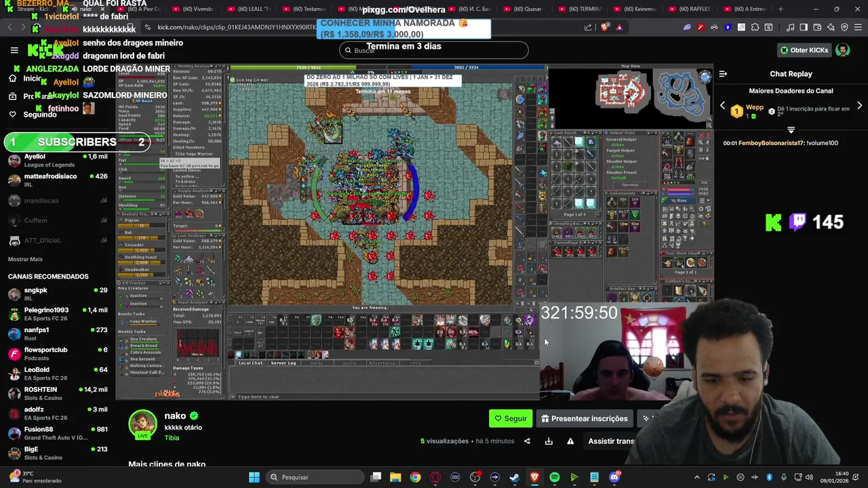This screenshot has height=488, width=868.
Task: Open Opera GX from taskbar
Action: pyautogui.click(x=435, y=477)
